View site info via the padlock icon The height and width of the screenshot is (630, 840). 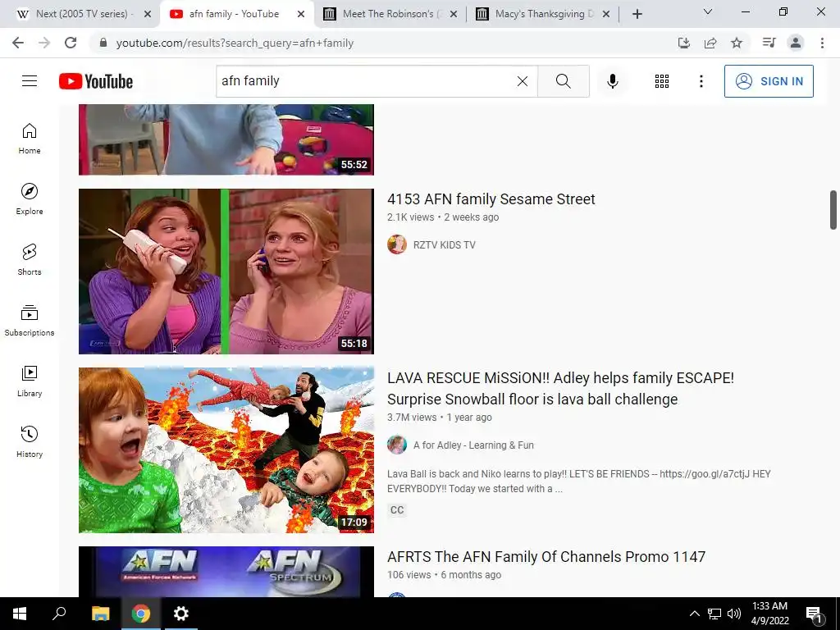pos(103,43)
